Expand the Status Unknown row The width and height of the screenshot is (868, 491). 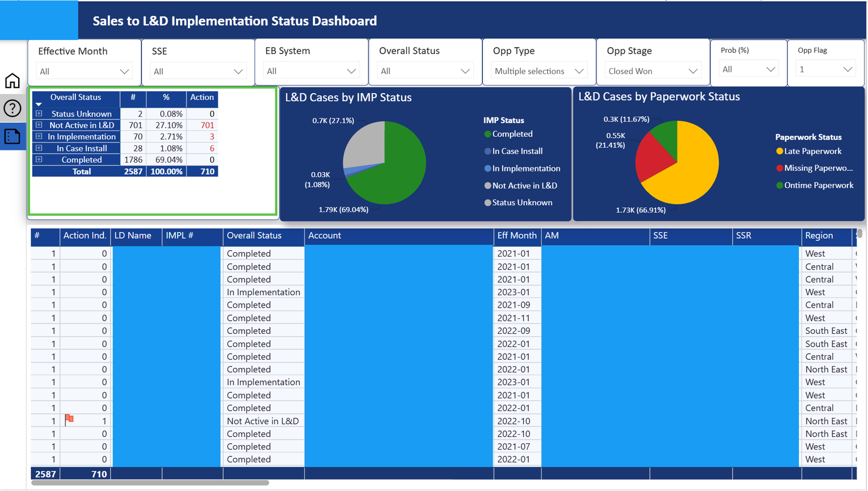(x=39, y=114)
